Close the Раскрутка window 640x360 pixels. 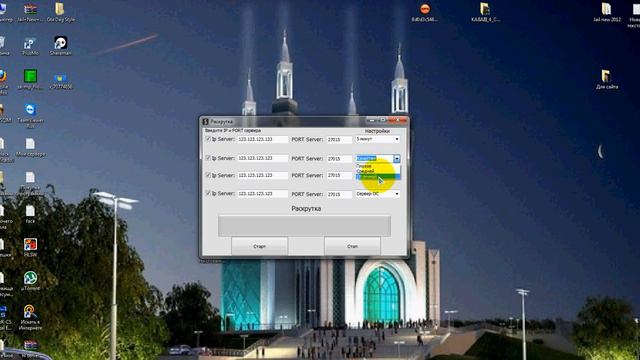click(398, 120)
